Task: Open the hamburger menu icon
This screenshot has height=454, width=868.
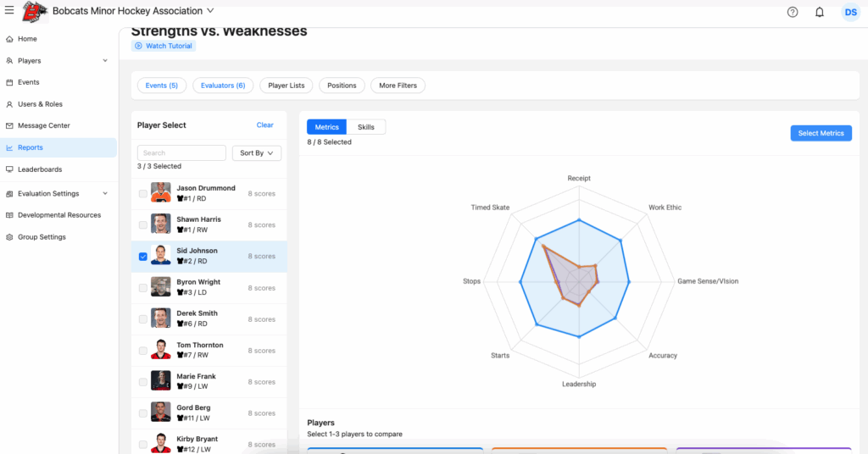Action: click(8, 11)
